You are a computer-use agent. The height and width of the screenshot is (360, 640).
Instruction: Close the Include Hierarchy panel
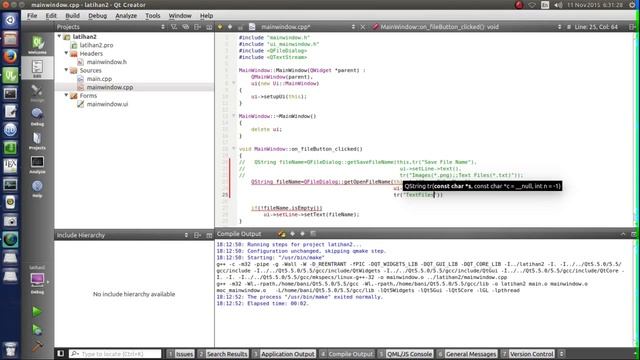pos(209,236)
